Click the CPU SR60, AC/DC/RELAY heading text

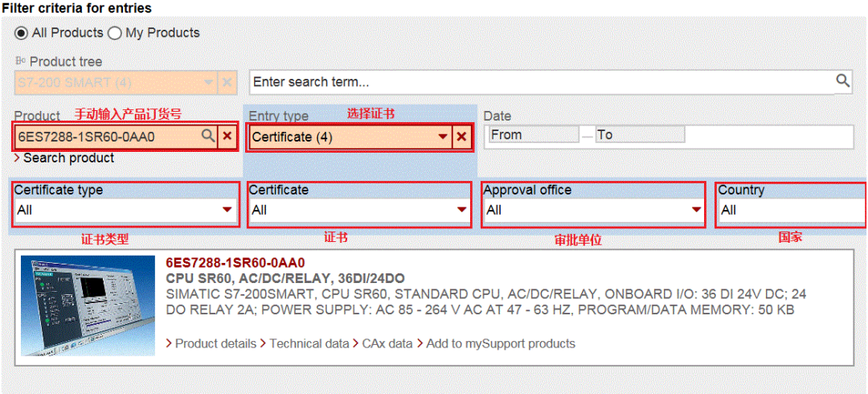click(x=285, y=278)
